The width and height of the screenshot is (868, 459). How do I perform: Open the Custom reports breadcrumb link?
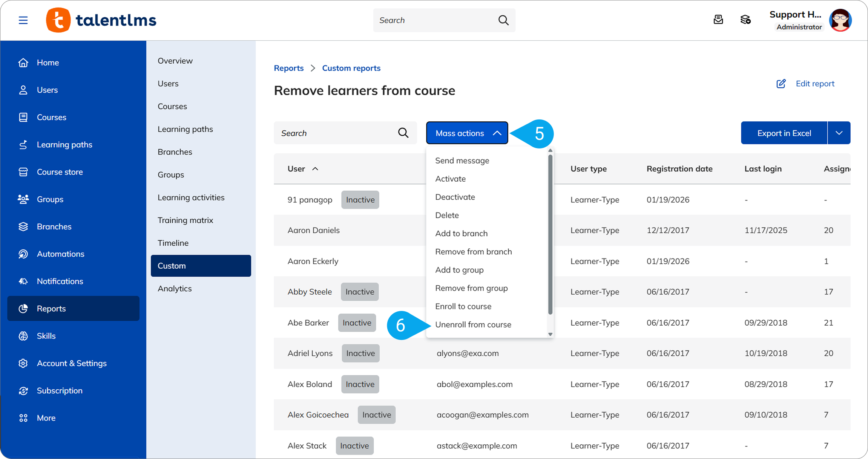pos(351,68)
